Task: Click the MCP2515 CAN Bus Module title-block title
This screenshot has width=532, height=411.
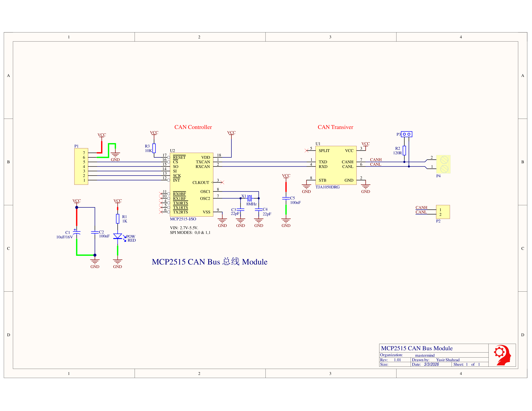Action: [x=417, y=348]
